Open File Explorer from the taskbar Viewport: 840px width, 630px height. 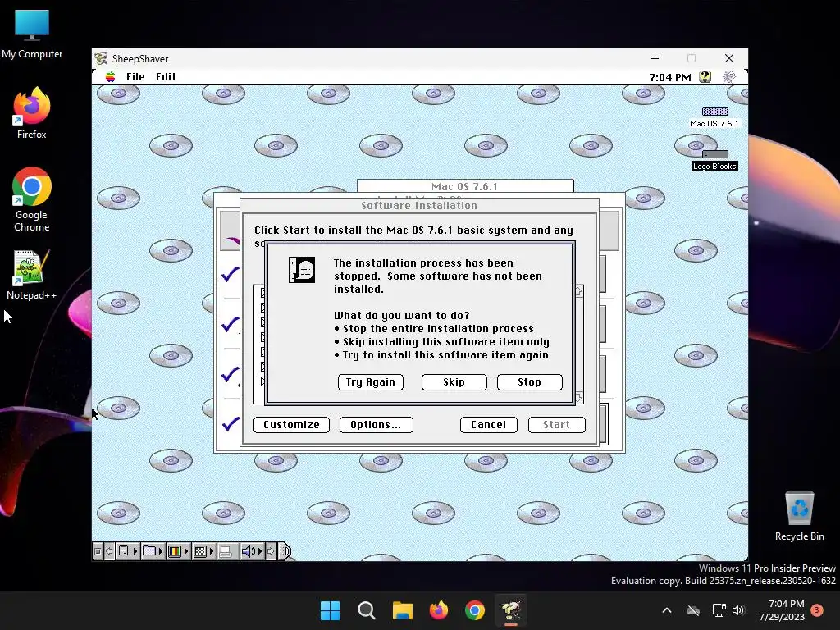[x=402, y=610]
